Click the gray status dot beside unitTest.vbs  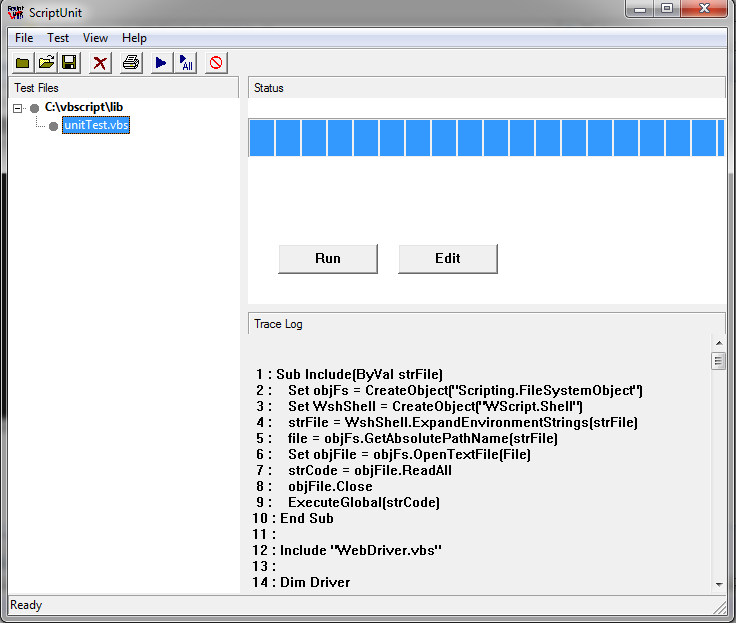point(54,126)
